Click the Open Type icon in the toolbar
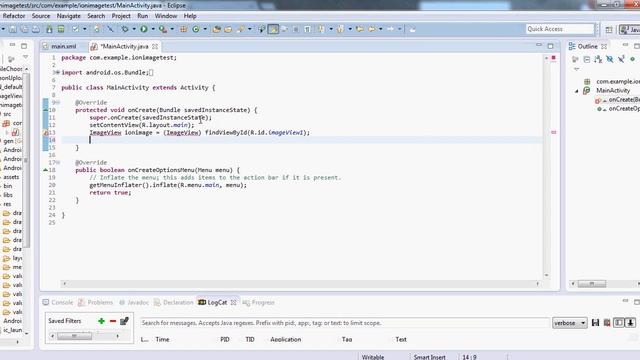This screenshot has height=360, width=640. [217, 29]
